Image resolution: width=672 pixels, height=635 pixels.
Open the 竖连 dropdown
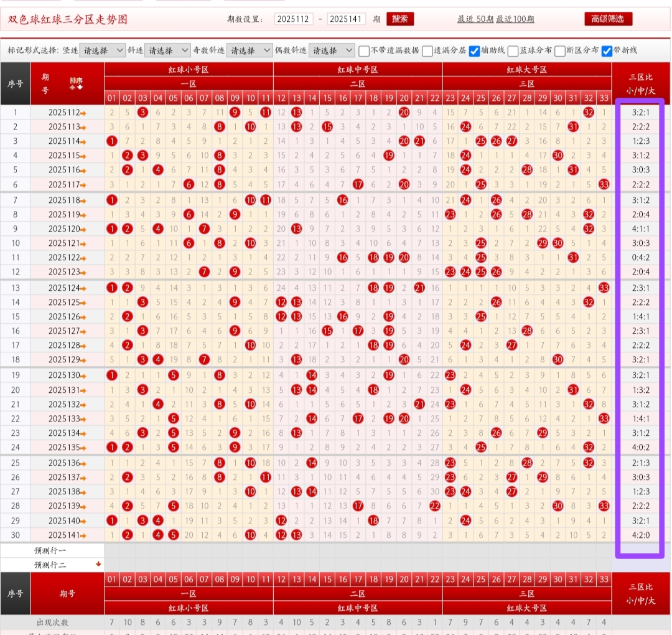click(102, 50)
